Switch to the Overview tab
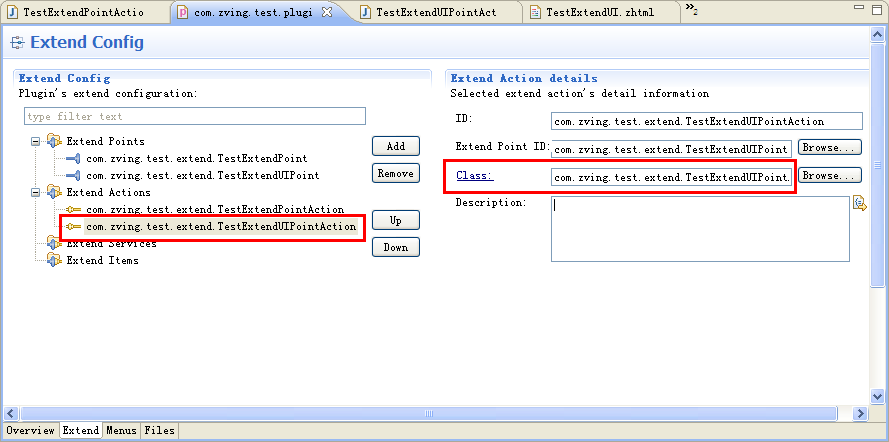889x442 pixels. click(29, 431)
